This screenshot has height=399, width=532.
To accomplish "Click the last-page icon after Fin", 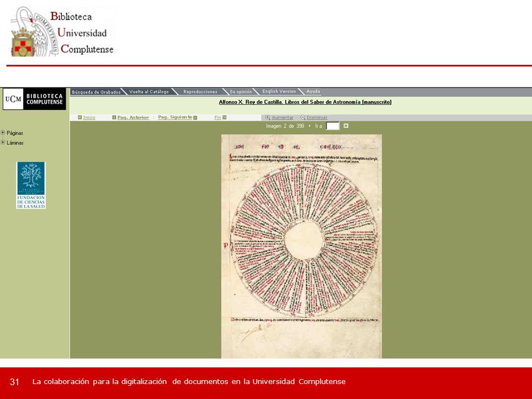I will pyautogui.click(x=224, y=117).
